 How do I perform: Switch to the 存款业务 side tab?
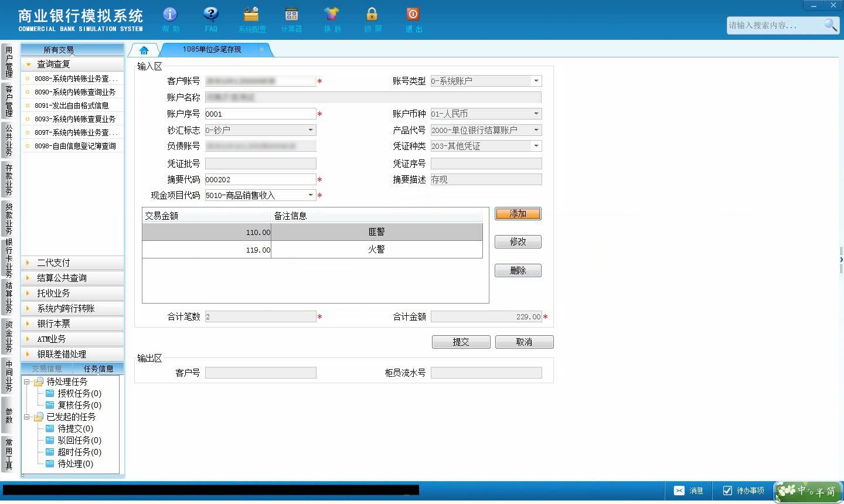(x=8, y=179)
